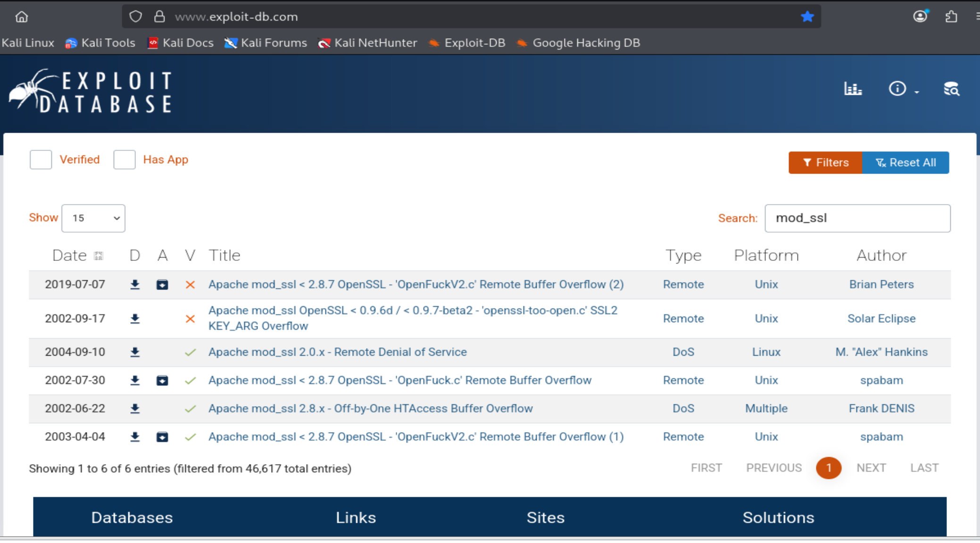Click the Solutions footer heading

(778, 518)
